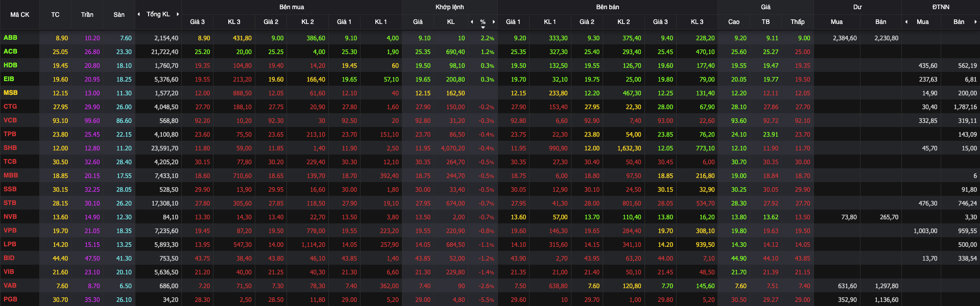Open the CTG stock symbol

10,107
